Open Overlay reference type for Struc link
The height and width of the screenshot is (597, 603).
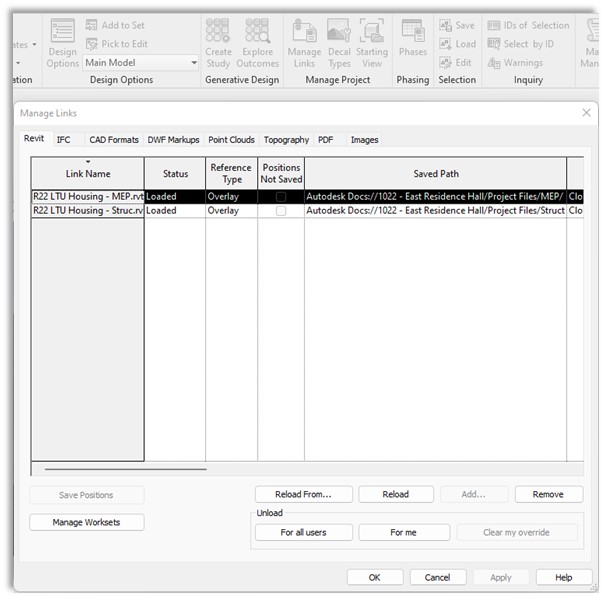(x=232, y=211)
